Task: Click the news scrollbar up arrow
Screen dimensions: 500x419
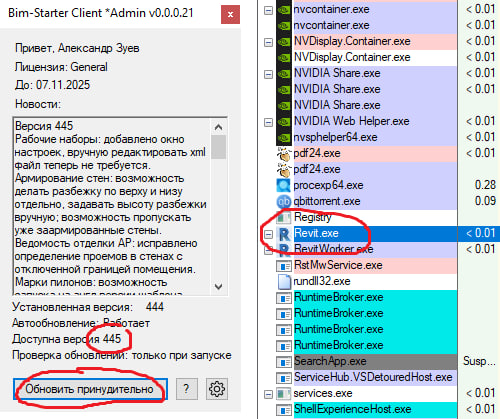Action: point(219,127)
